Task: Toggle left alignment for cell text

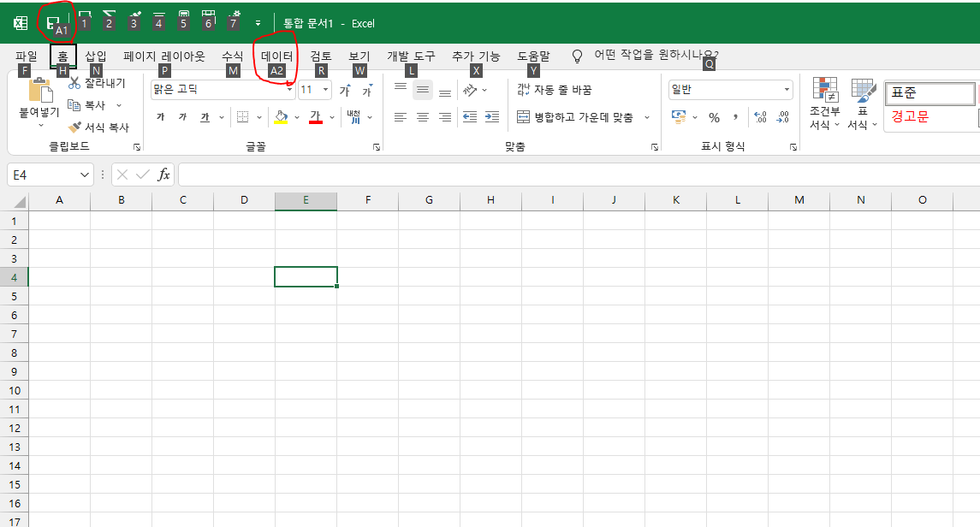Action: [x=401, y=116]
